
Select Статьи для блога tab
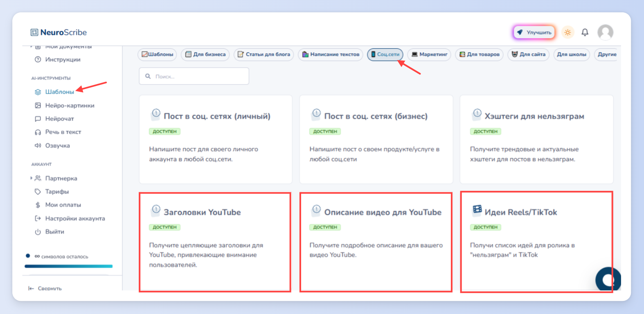(x=264, y=54)
